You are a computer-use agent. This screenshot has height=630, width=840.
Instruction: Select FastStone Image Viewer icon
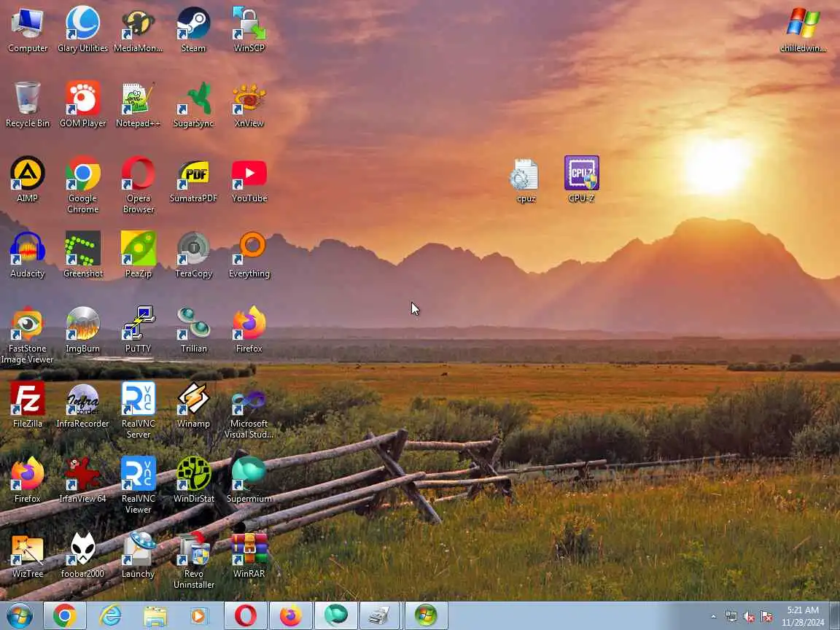coord(27,335)
